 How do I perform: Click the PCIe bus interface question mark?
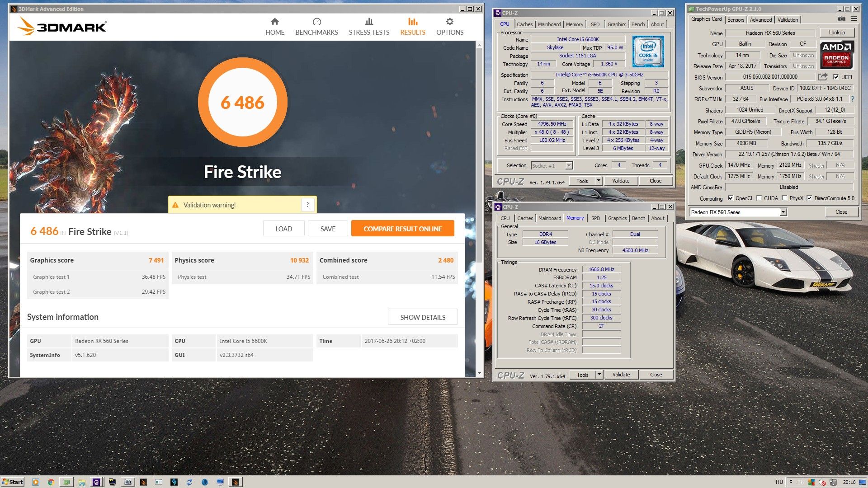coord(853,99)
